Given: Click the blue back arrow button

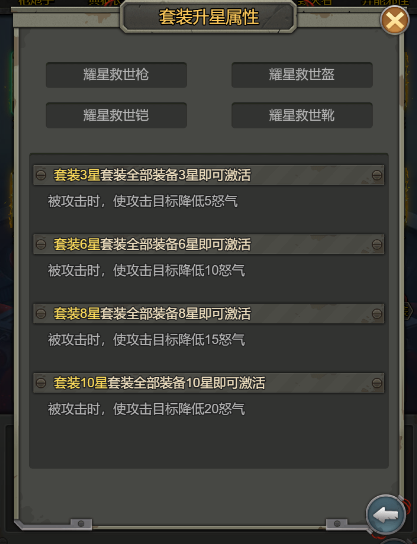Looking at the screenshot, I should coord(386,516).
